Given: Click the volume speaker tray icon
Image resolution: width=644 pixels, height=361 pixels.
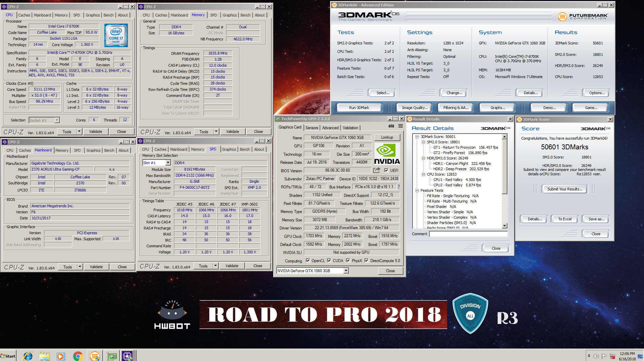Looking at the screenshot, I should point(596,356).
